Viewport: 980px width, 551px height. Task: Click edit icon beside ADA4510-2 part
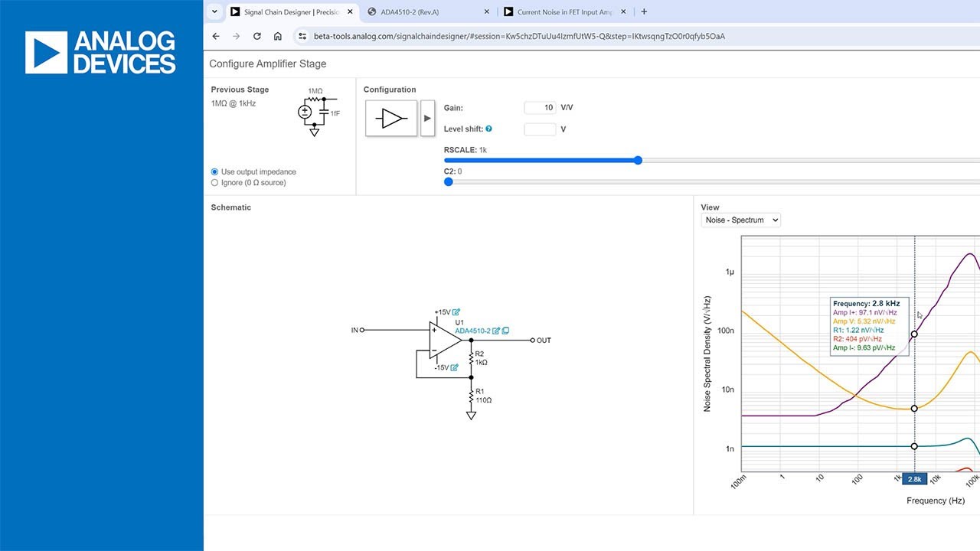pyautogui.click(x=496, y=331)
